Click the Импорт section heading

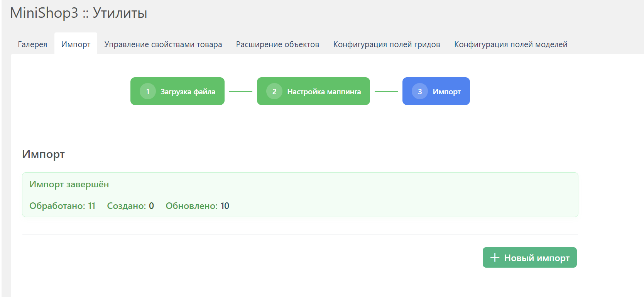coord(43,154)
